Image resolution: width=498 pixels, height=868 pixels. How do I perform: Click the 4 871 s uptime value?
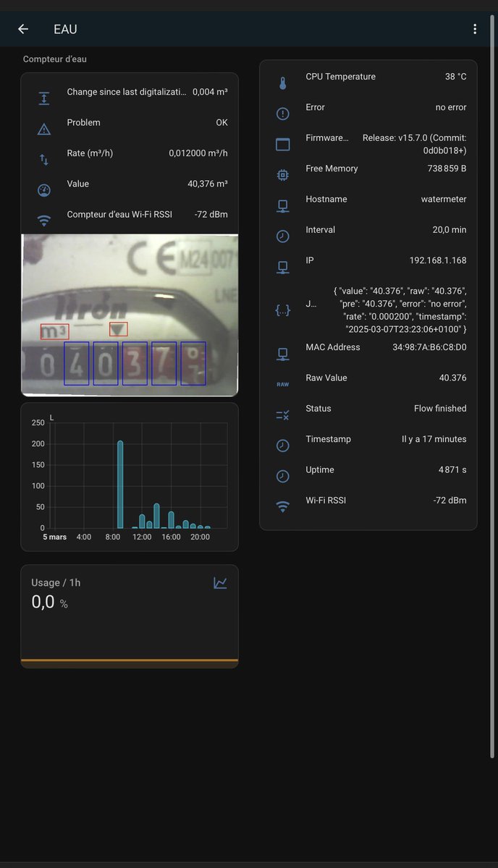pos(452,470)
